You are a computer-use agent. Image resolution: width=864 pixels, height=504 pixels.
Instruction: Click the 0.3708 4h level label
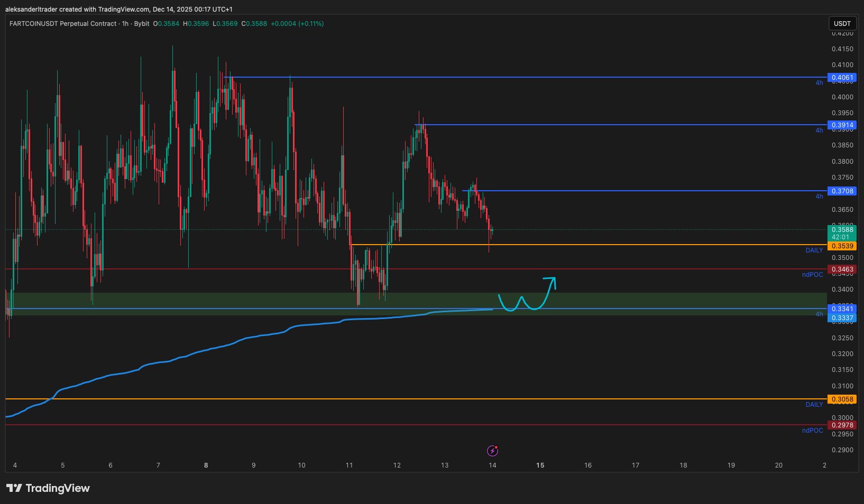tap(842, 191)
